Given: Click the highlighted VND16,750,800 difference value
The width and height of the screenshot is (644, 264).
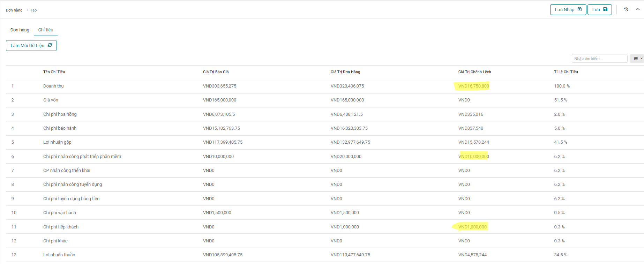Looking at the screenshot, I should point(473,86).
